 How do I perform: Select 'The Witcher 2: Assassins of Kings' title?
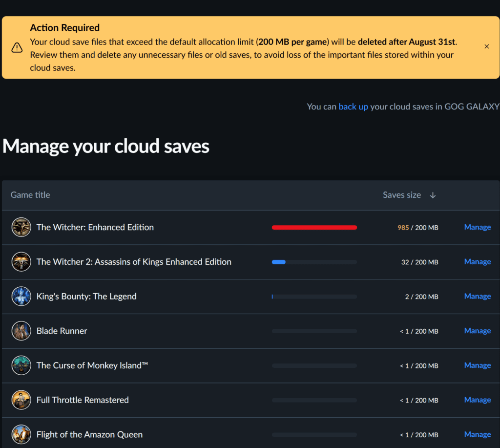tap(134, 262)
